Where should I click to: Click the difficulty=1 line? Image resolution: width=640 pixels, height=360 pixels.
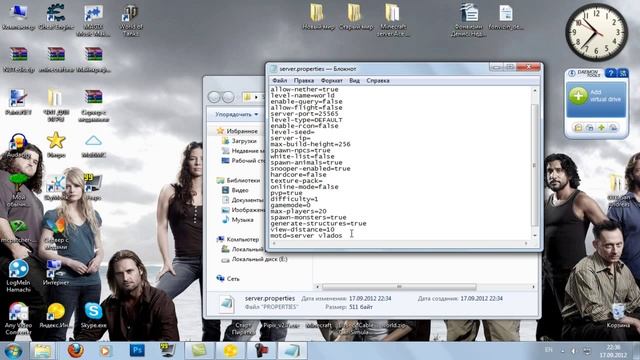294,199
